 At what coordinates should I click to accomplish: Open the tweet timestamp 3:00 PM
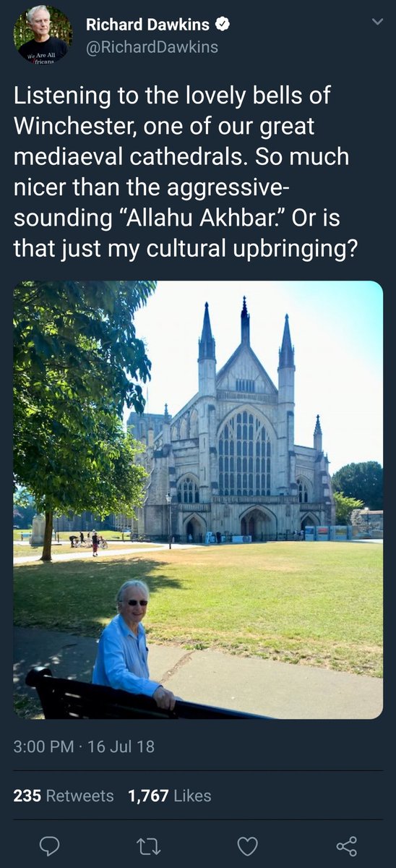point(44,746)
